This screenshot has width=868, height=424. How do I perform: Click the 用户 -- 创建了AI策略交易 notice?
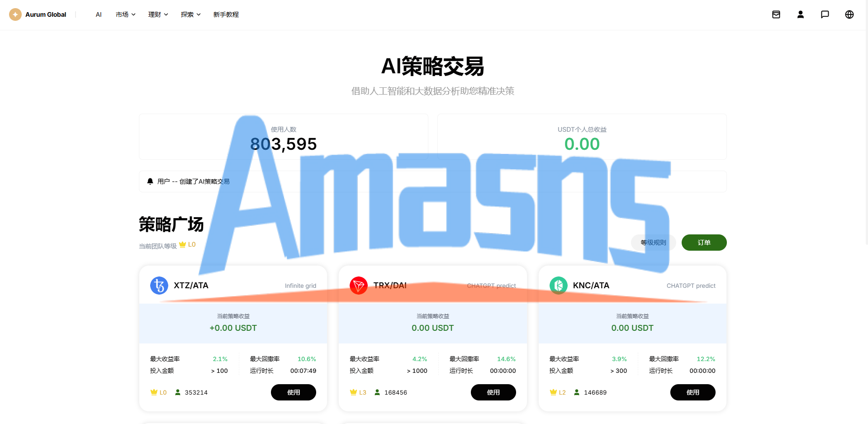[x=194, y=181]
